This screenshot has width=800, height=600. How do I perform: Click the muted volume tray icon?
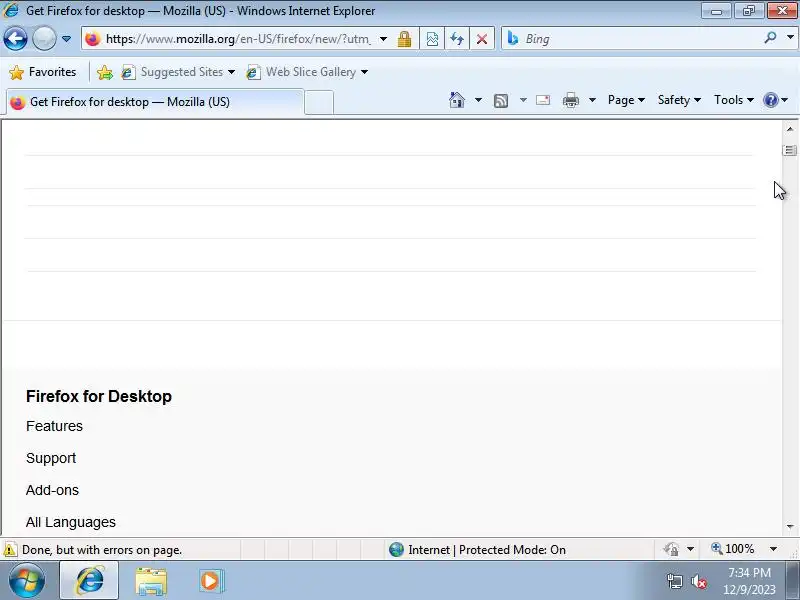pyautogui.click(x=698, y=581)
